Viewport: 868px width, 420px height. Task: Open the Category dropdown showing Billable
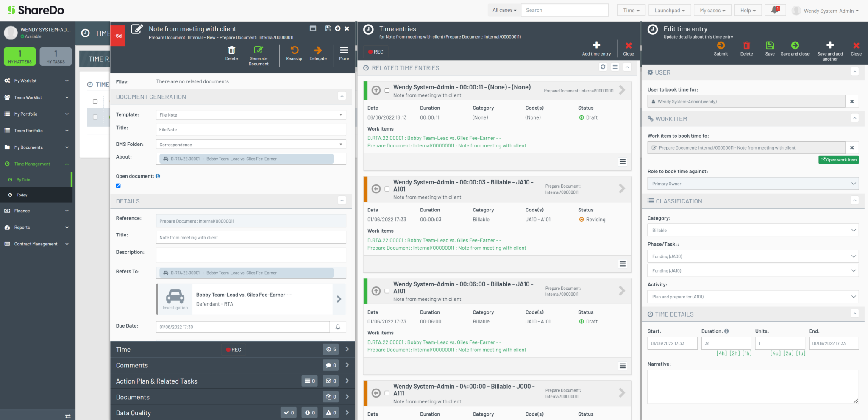click(753, 231)
